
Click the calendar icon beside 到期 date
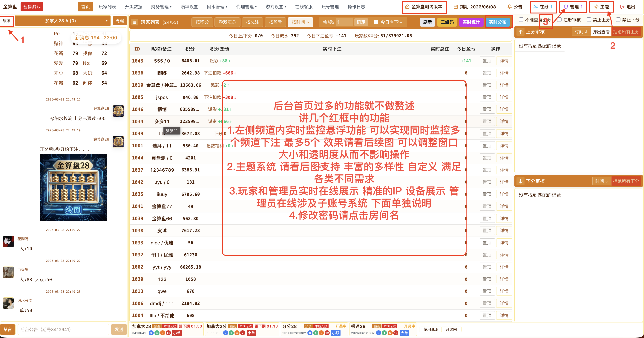456,7
